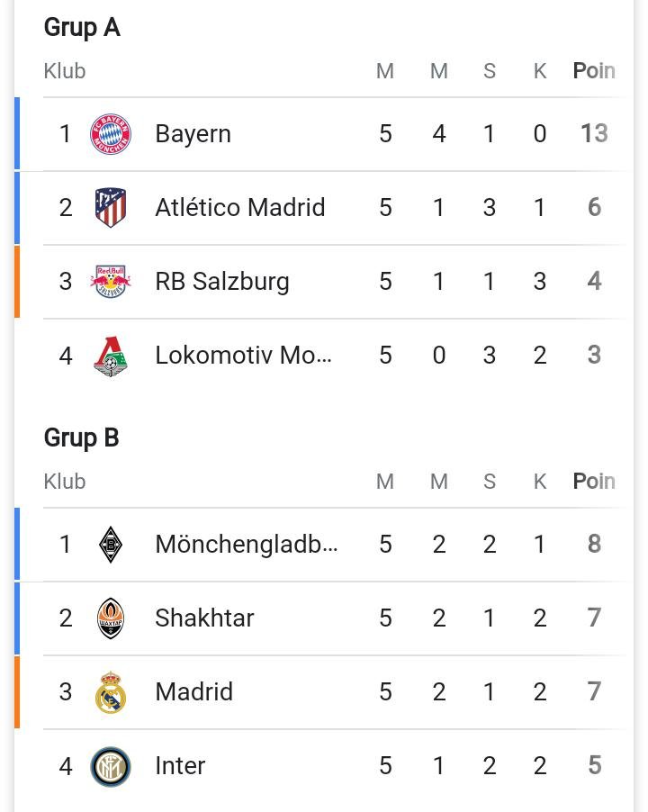Select the Shakhtar team name
Image resolution: width=648 pixels, height=812 pixels.
204,618
